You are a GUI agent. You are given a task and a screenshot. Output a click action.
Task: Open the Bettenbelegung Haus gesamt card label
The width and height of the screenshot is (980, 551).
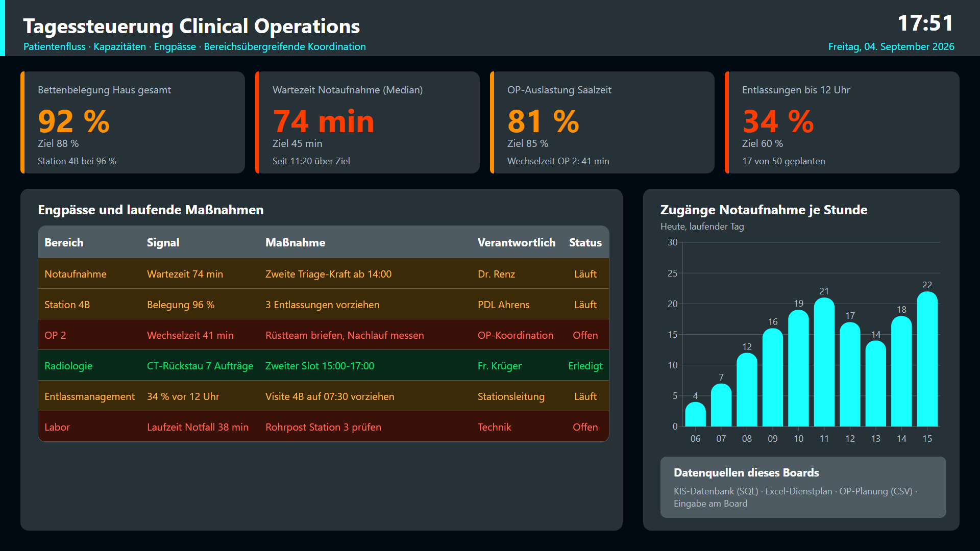click(x=104, y=90)
